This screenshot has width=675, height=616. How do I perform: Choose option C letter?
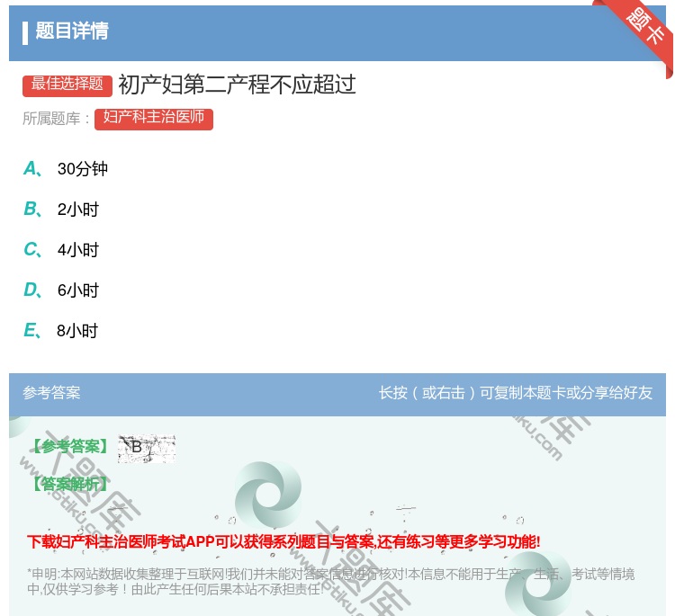tap(32, 249)
